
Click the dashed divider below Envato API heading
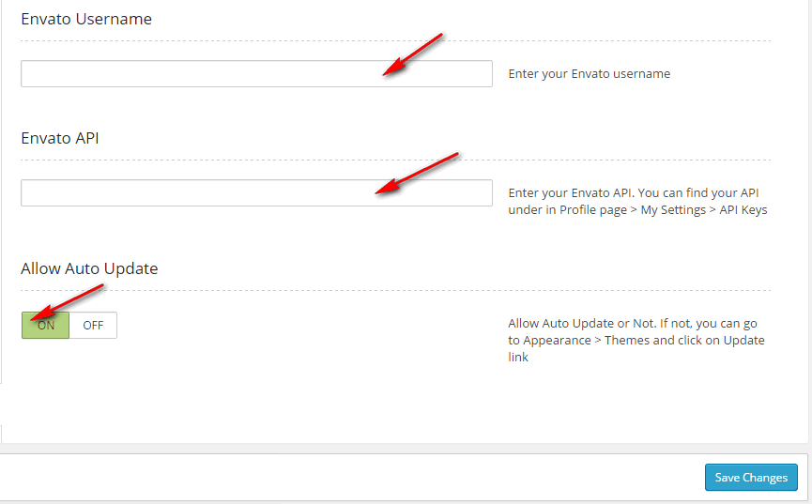(395, 160)
